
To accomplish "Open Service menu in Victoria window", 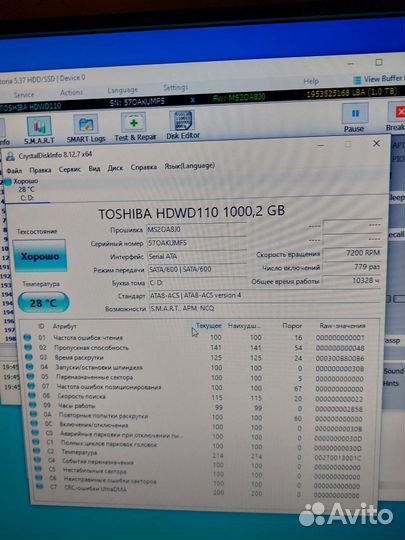I will point(24,95).
